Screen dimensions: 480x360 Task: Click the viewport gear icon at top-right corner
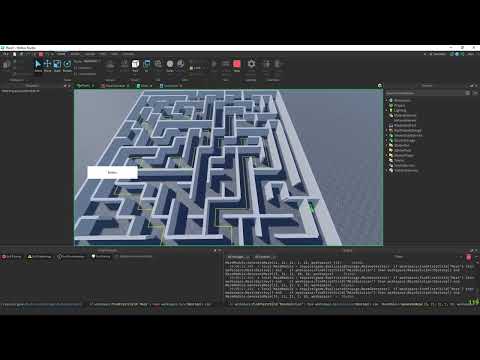pyautogui.click(x=379, y=86)
